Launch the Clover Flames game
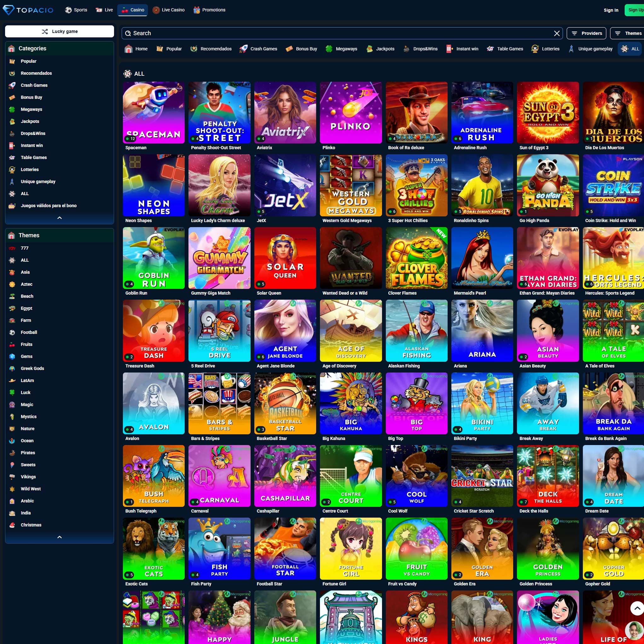 417,258
